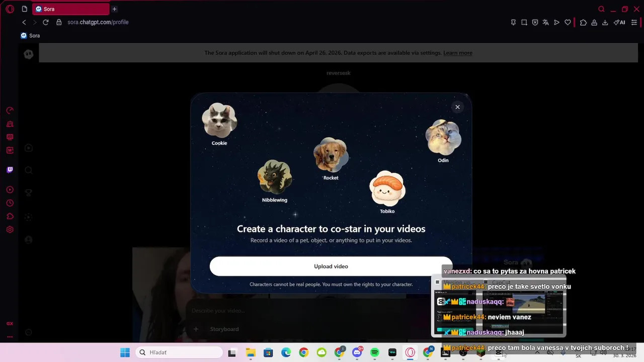Open Microsoft Edge from the taskbar
The width and height of the screenshot is (644, 362).
[x=286, y=352]
